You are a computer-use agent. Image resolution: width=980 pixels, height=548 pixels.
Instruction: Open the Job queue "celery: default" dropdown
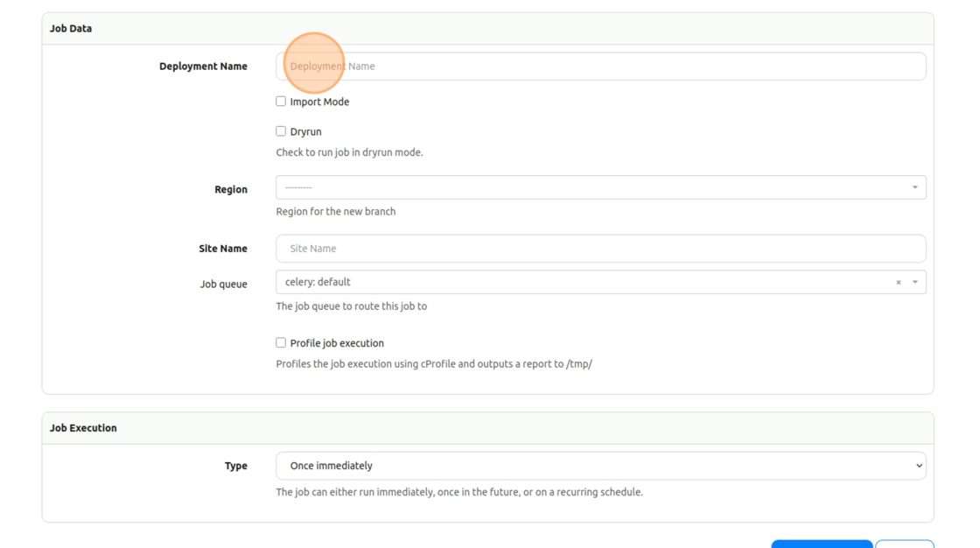tap(577, 283)
